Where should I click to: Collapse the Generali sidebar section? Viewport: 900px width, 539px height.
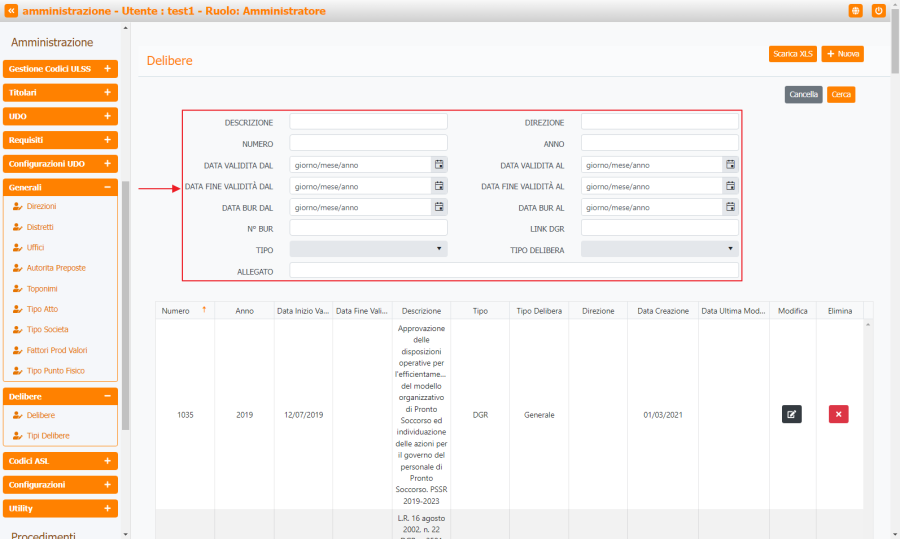pos(107,187)
